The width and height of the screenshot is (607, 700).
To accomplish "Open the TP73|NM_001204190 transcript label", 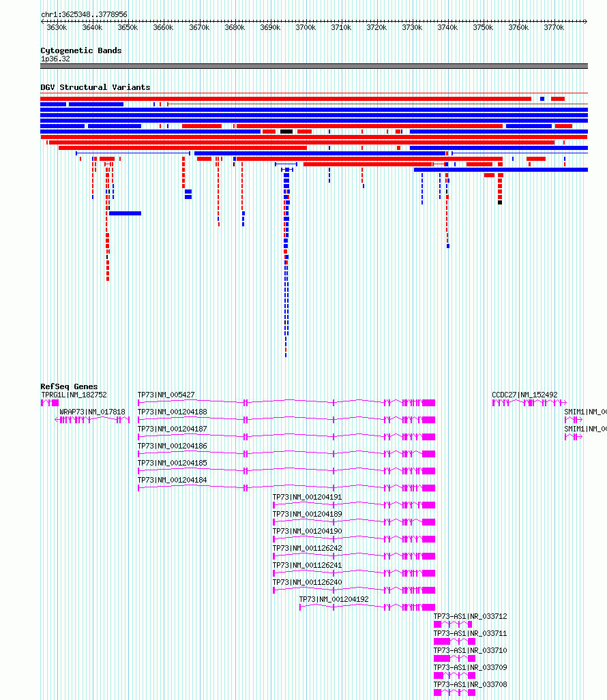I will tap(308, 531).
